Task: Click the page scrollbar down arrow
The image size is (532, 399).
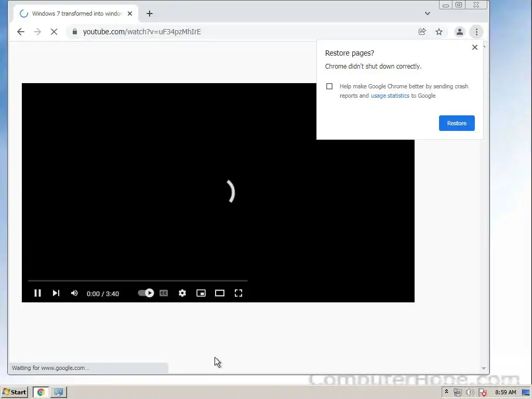Action: [x=484, y=368]
